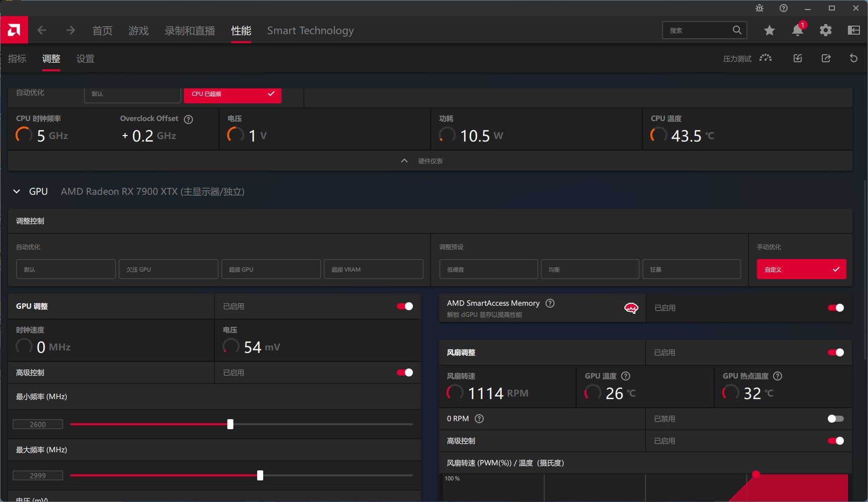The height and width of the screenshot is (502, 868).
Task: Click the fan curve top point
Action: [755, 474]
